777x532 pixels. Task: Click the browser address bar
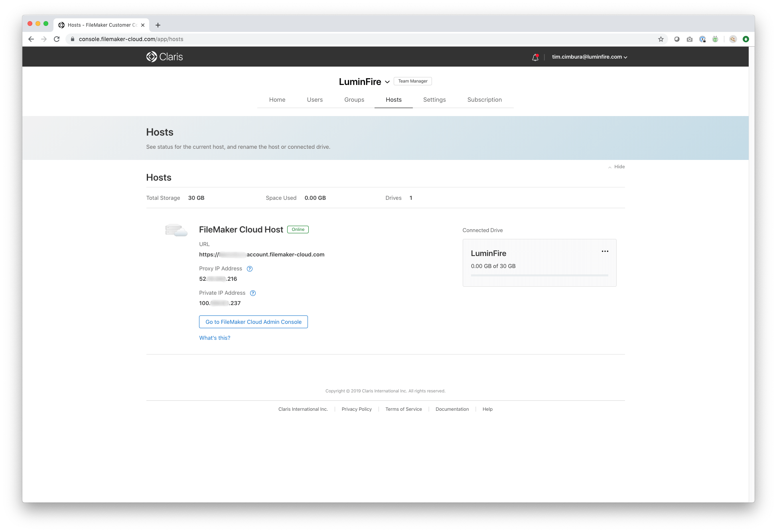(131, 39)
